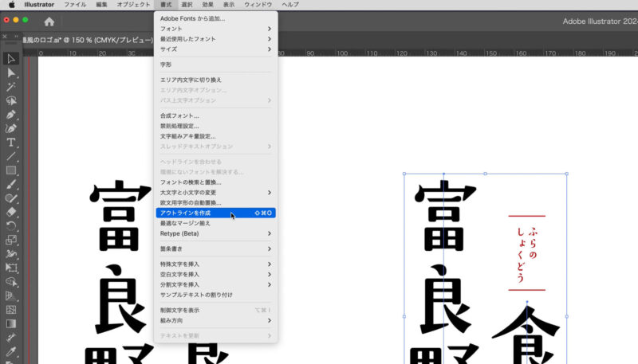
Task: Select the Shape Builder tool
Action: pos(11,281)
